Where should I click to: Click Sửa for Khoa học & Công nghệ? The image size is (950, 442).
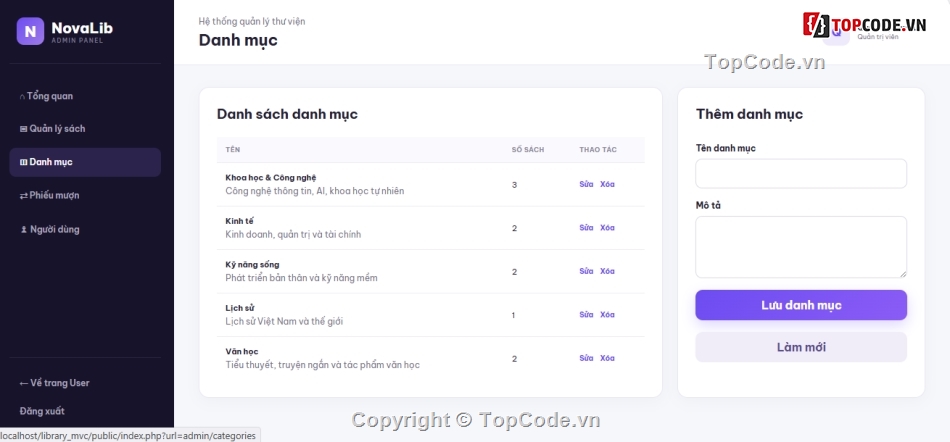pyautogui.click(x=586, y=185)
